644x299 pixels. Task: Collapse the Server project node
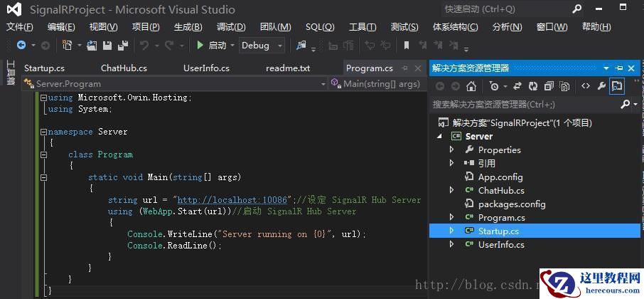440,136
